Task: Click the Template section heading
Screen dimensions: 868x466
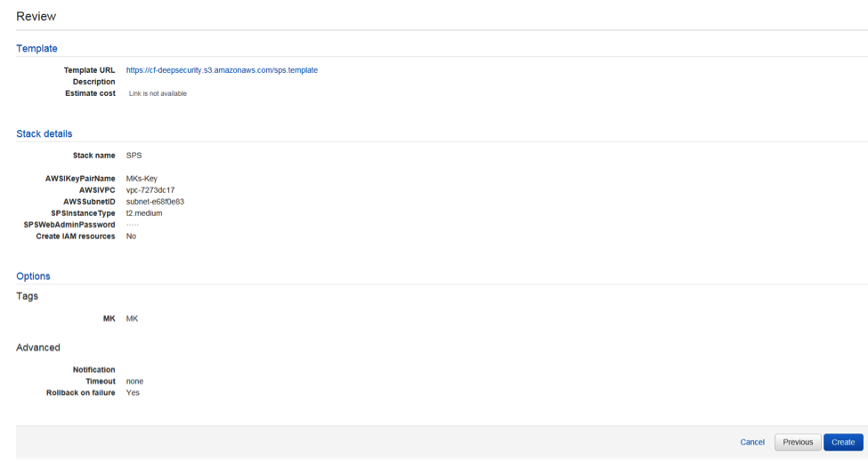Action: coord(37,48)
